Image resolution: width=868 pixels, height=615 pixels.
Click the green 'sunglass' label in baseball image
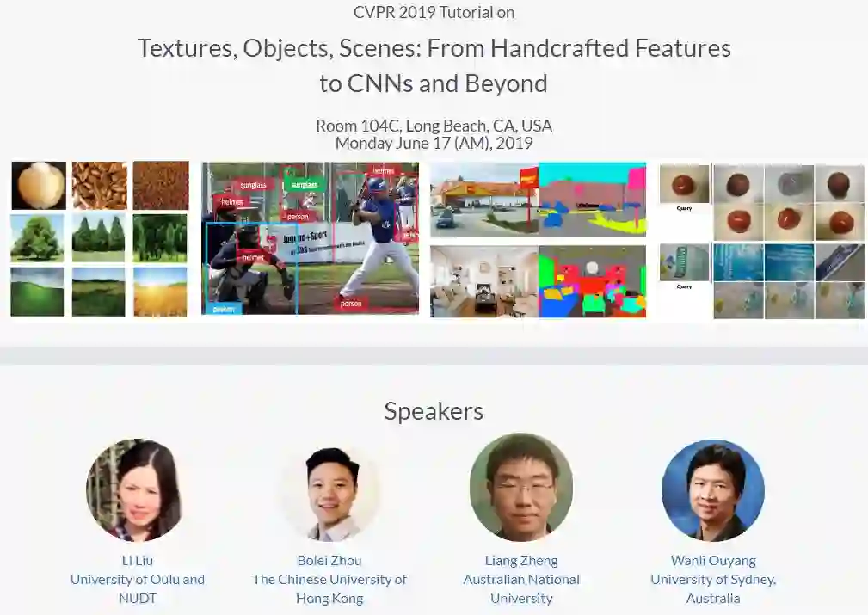(x=304, y=185)
